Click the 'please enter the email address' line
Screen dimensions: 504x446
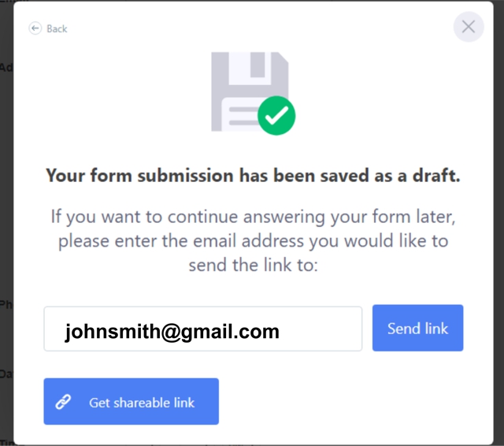(253, 240)
